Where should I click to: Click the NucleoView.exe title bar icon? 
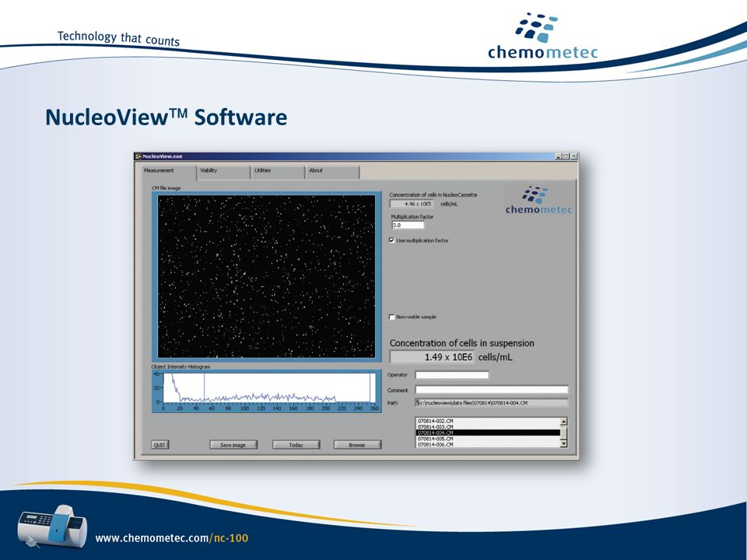pyautogui.click(x=139, y=156)
